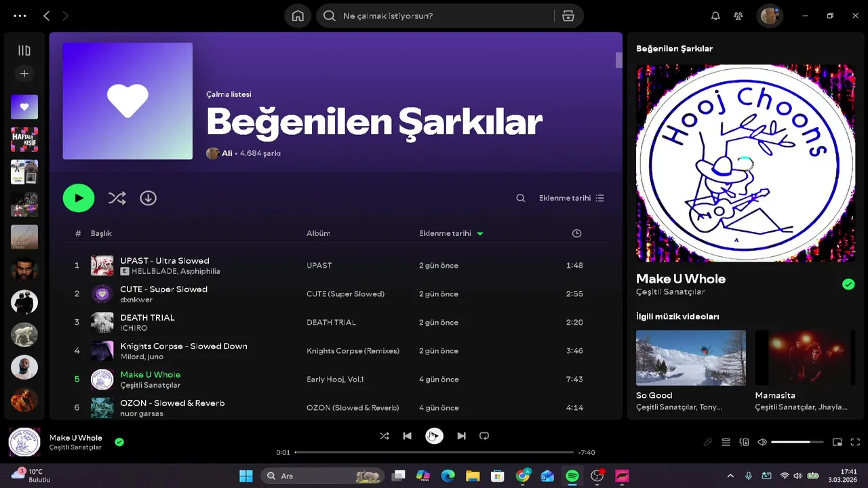Open the Spotify home page
868x488 pixels.
coord(298,16)
